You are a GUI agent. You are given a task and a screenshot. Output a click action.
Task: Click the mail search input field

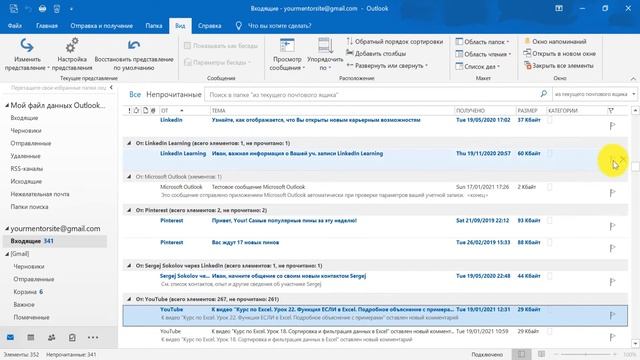[371, 94]
